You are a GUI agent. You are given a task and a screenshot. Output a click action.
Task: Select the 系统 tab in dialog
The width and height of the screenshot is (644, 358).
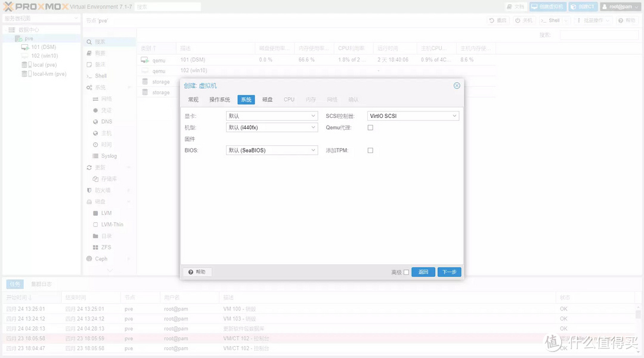[246, 99]
